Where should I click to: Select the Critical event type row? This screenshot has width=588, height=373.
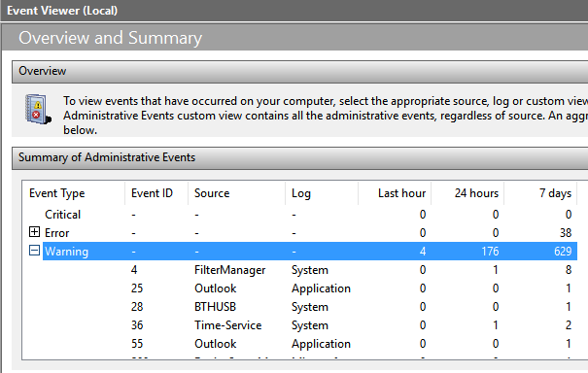point(299,215)
